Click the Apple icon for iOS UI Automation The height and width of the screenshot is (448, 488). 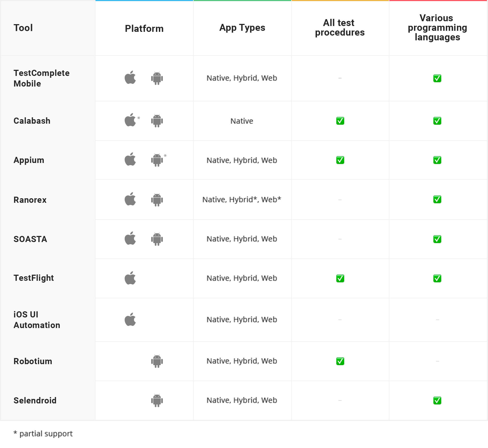[x=130, y=319]
